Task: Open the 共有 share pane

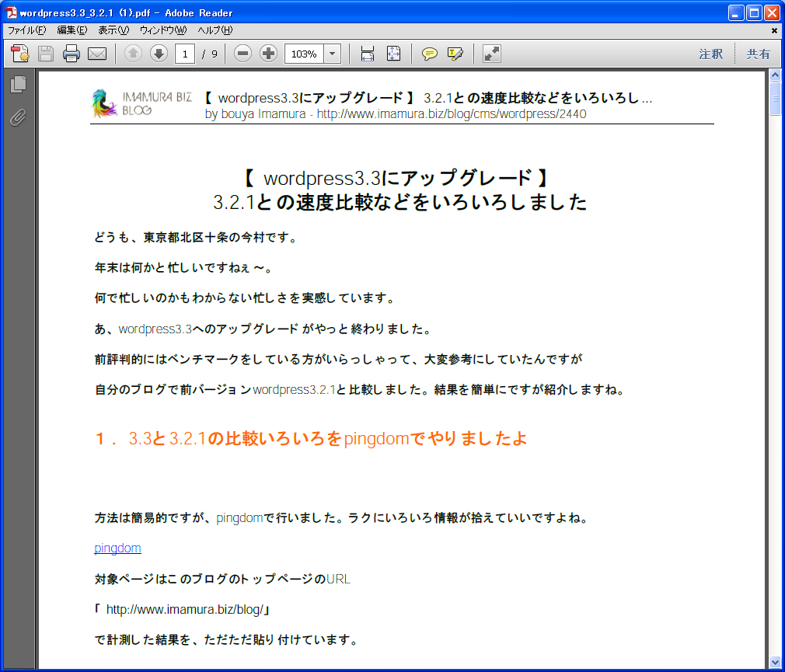Action: click(x=758, y=54)
